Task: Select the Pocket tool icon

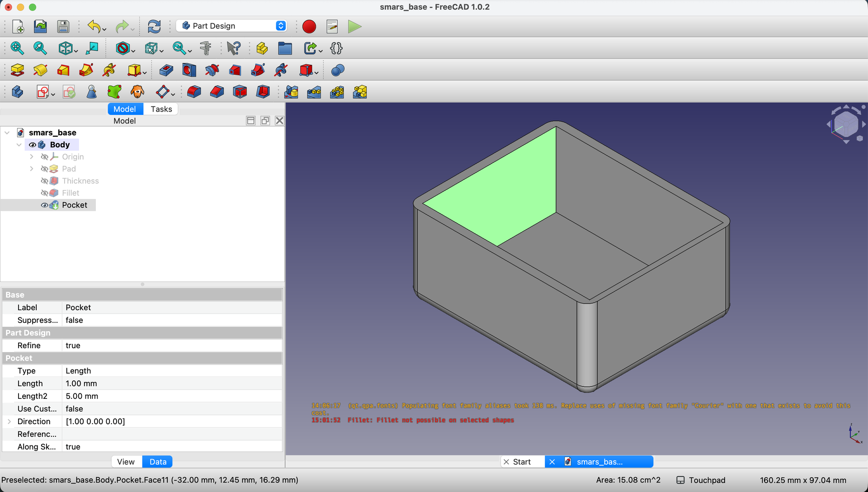Action: [166, 70]
